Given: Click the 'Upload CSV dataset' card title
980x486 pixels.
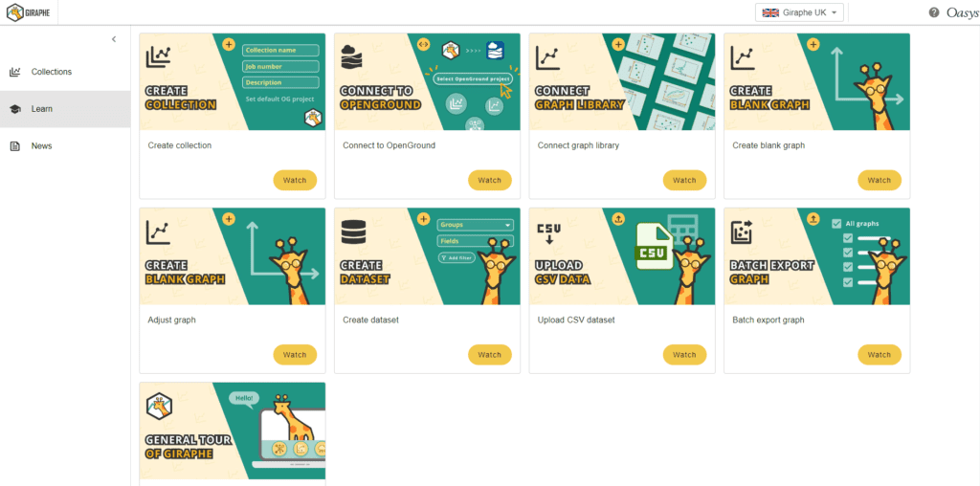Looking at the screenshot, I should pos(576,320).
